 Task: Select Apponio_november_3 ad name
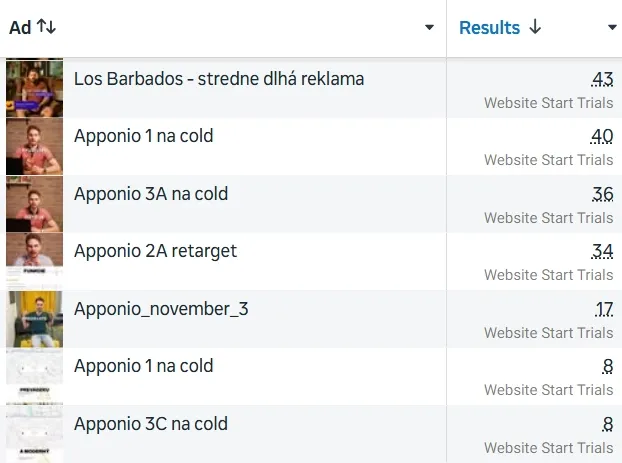(161, 309)
